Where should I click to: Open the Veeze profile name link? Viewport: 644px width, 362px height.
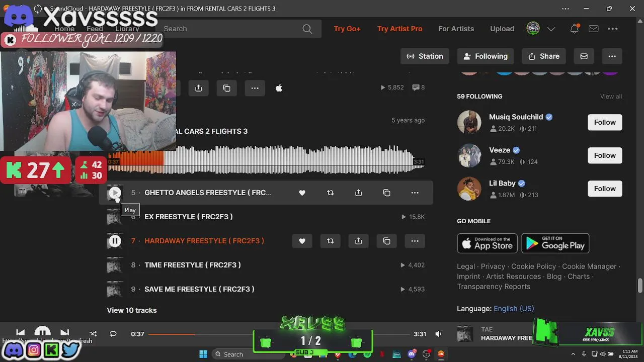point(500,150)
